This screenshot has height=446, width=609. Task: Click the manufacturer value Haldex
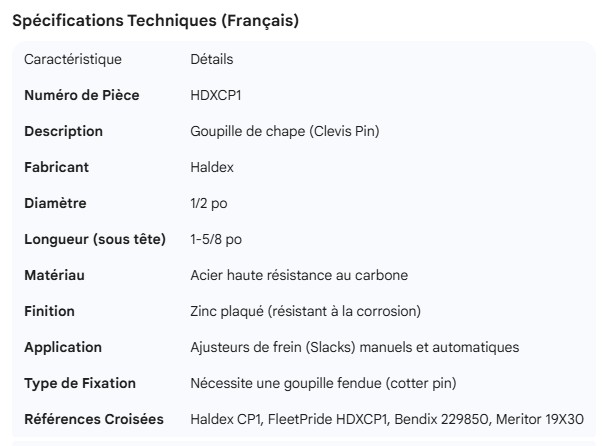[211, 167]
